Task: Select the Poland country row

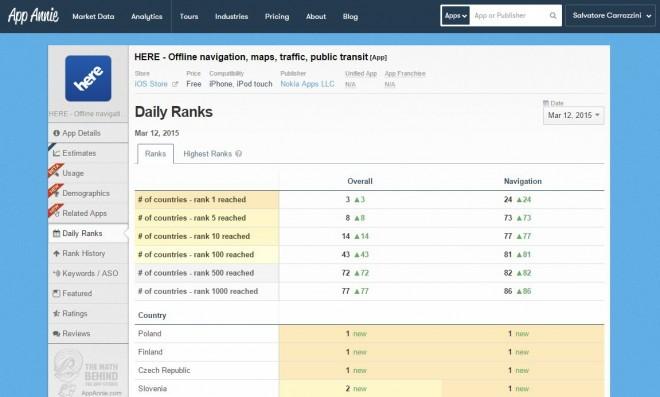Action: pyautogui.click(x=370, y=333)
